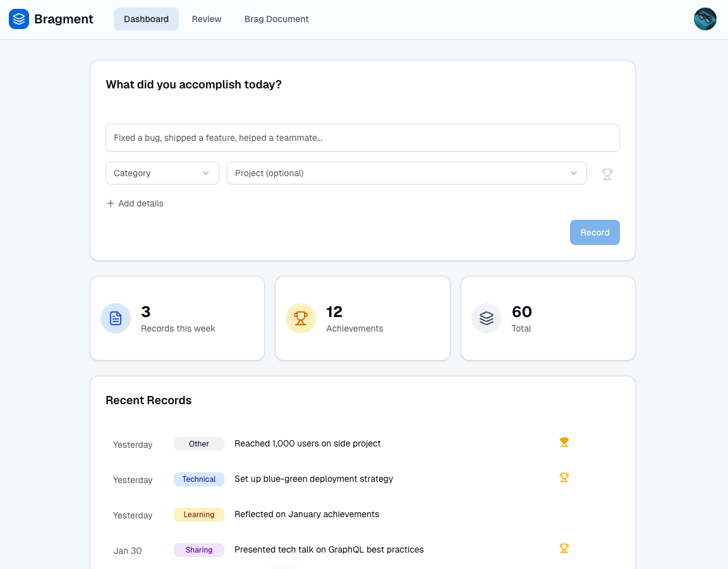Open the user avatar menu

705,19
